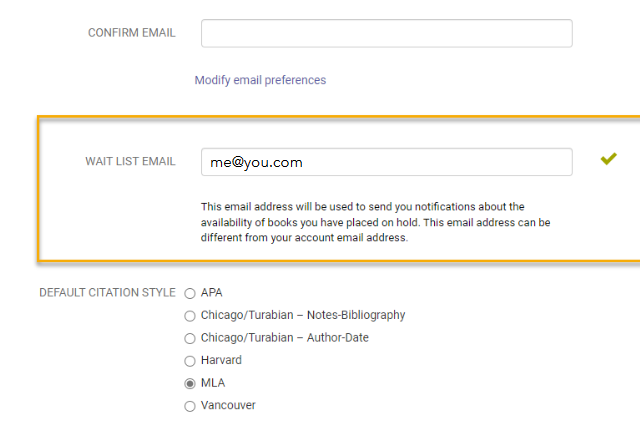This screenshot has height=440, width=640.
Task: Click the wait list email description text
Action: [376, 222]
